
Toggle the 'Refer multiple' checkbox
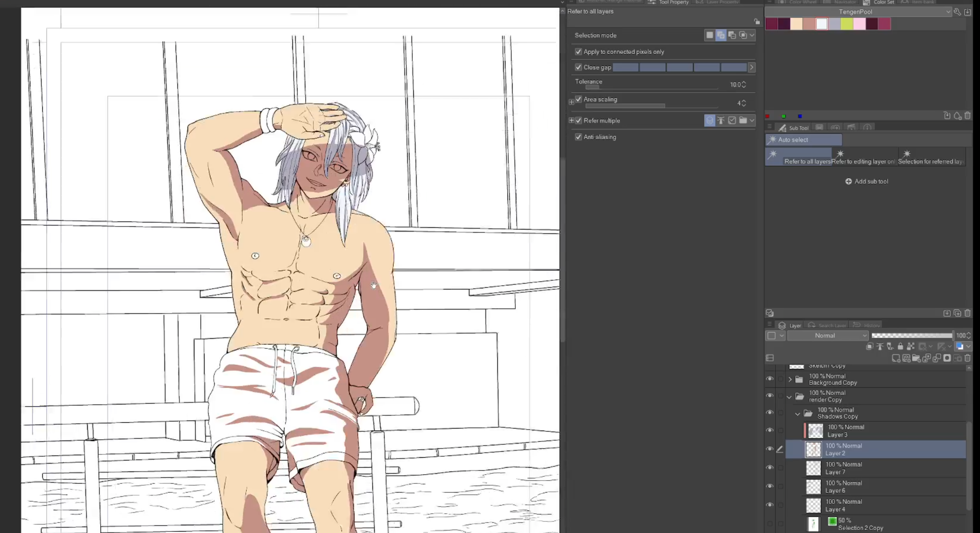click(x=578, y=121)
